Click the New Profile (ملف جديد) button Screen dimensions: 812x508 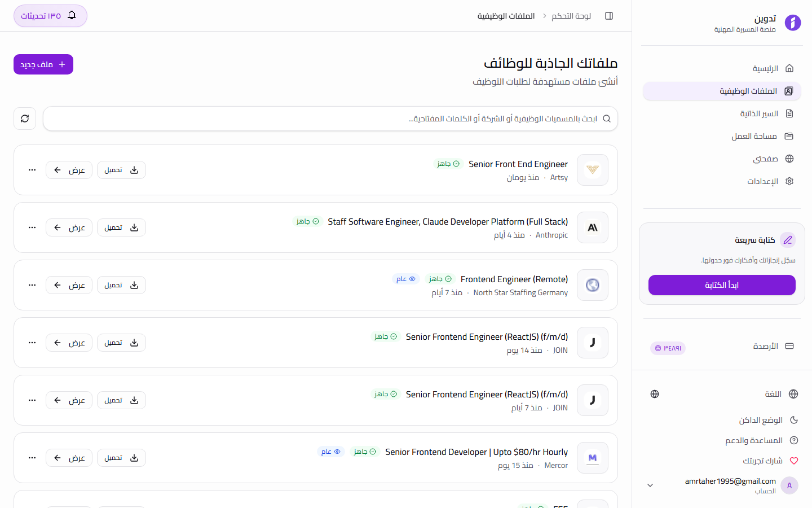coord(43,64)
